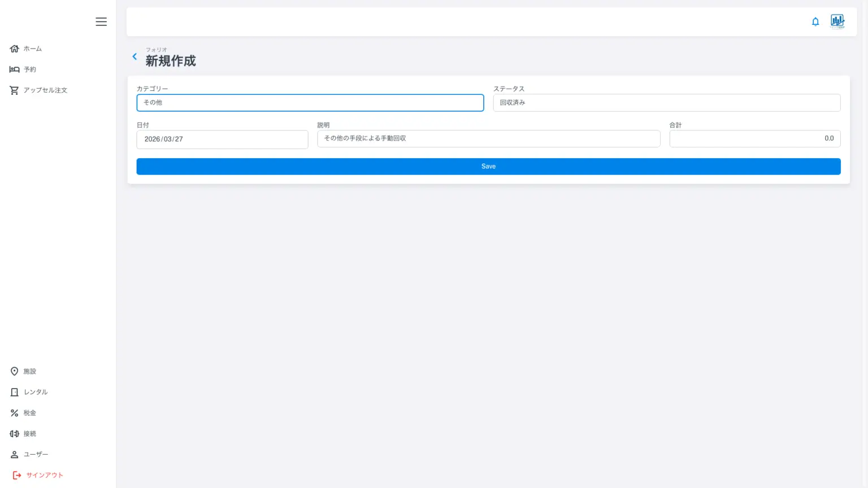Click the location pin icon for 施設
This screenshot has height=488, width=868.
[x=15, y=371]
